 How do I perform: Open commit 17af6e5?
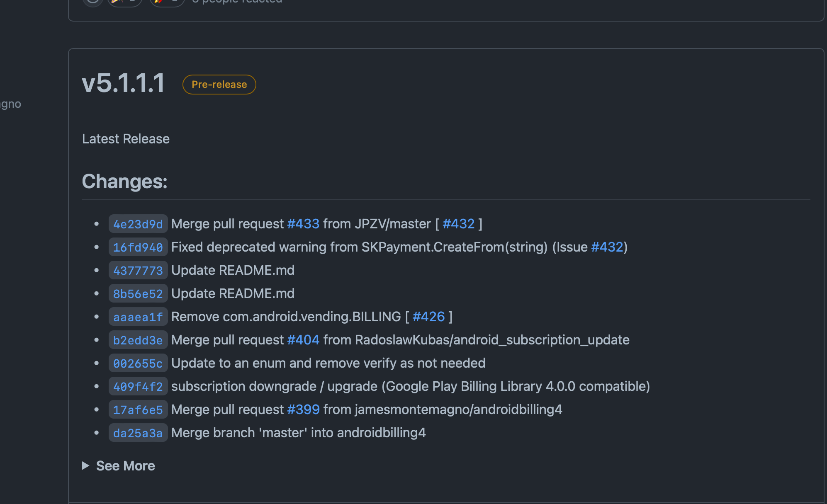(x=138, y=409)
